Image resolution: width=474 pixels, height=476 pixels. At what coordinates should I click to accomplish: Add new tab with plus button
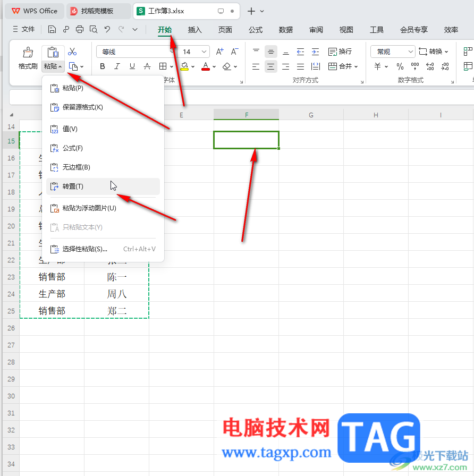(251, 11)
